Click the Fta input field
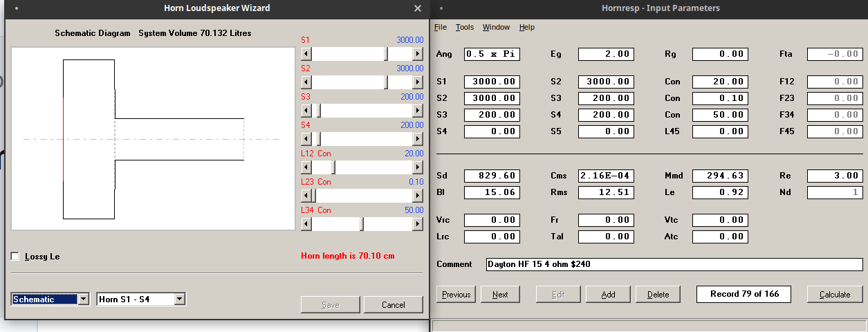868x332 pixels. [x=835, y=54]
